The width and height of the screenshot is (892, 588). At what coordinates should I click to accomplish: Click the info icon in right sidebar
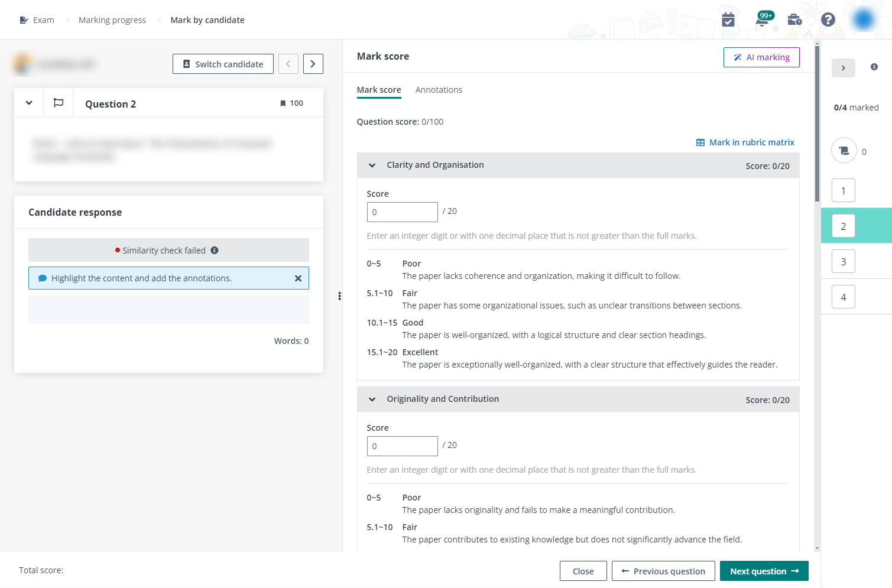(x=874, y=67)
